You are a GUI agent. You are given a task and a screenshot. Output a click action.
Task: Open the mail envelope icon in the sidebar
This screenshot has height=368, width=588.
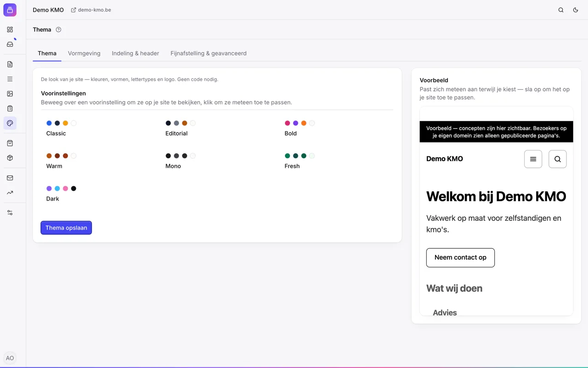10,178
